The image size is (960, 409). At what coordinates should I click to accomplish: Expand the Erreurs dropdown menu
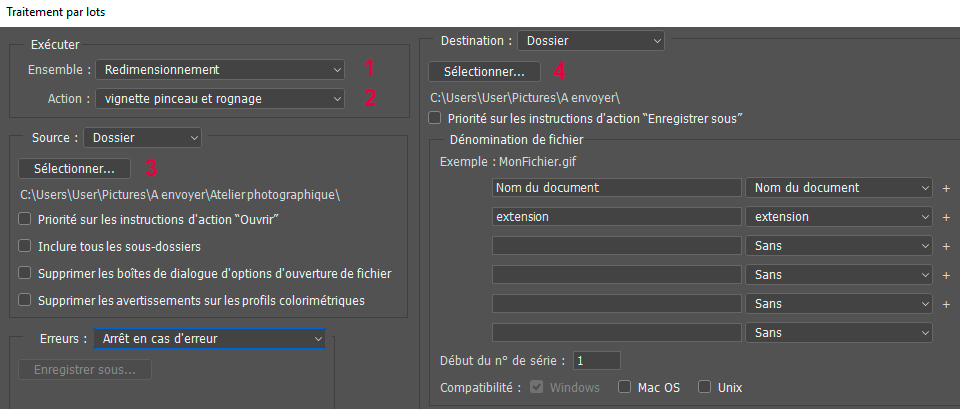tap(210, 339)
